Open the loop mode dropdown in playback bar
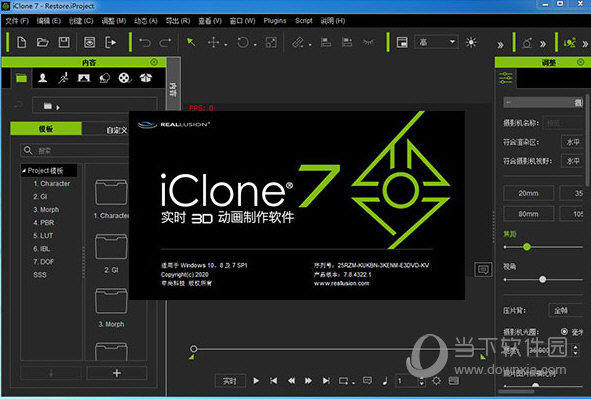This screenshot has width=591, height=399. [x=354, y=383]
